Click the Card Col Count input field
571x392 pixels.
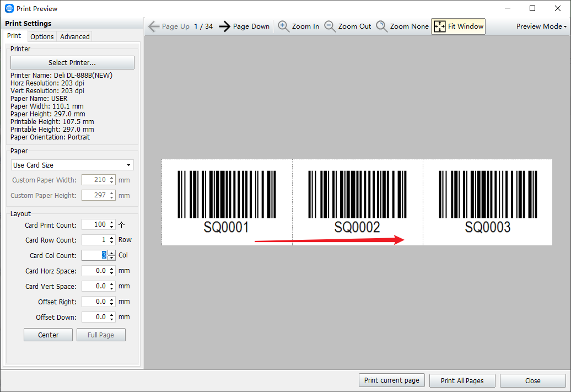point(95,255)
